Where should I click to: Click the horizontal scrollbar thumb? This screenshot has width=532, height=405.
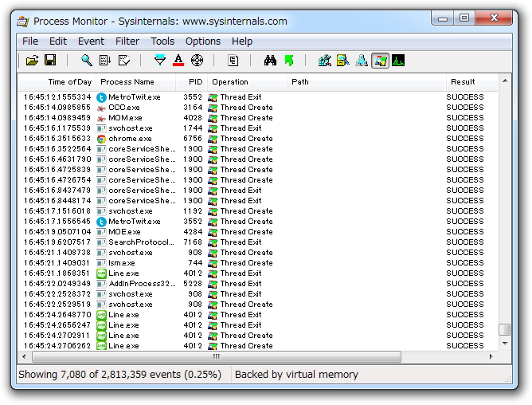tap(217, 356)
